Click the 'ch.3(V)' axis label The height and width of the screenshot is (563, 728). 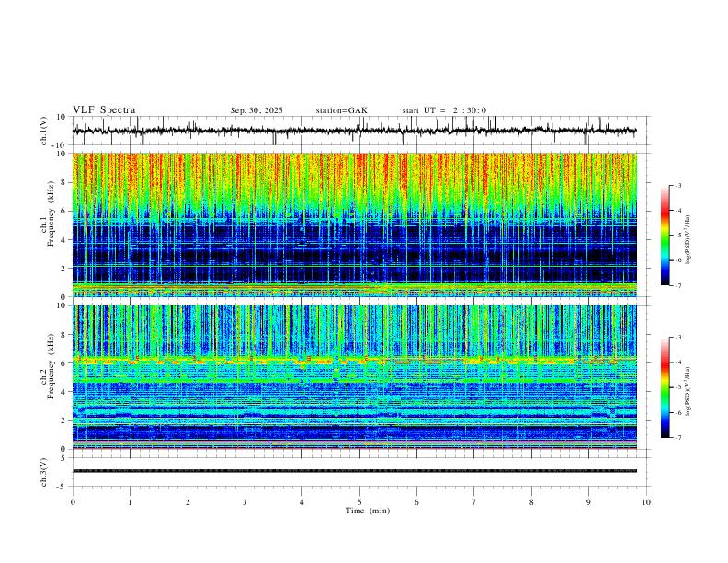(x=44, y=473)
